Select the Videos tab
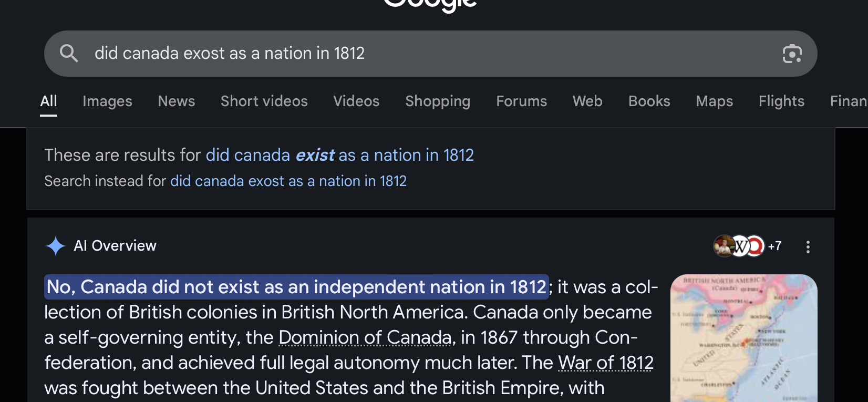Image resolution: width=868 pixels, height=402 pixels. tap(356, 101)
